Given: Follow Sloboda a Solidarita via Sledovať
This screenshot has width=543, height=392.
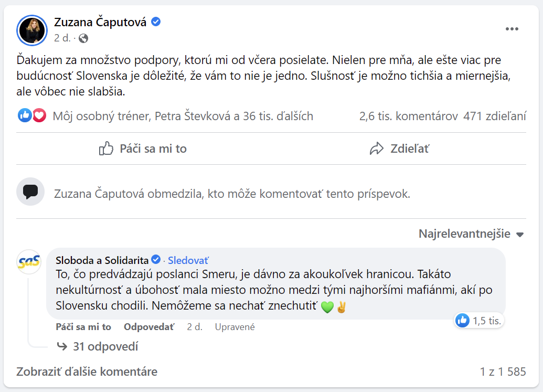Looking at the screenshot, I should click(188, 260).
